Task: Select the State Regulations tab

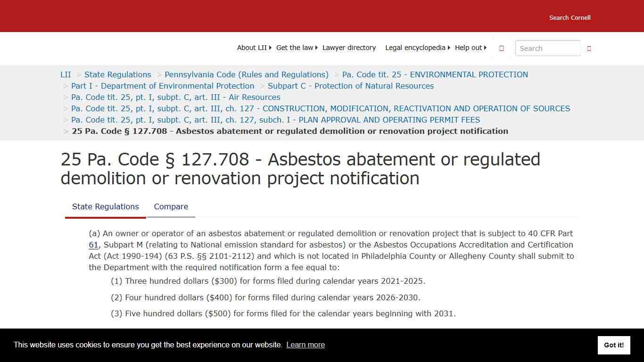Action: (105, 206)
